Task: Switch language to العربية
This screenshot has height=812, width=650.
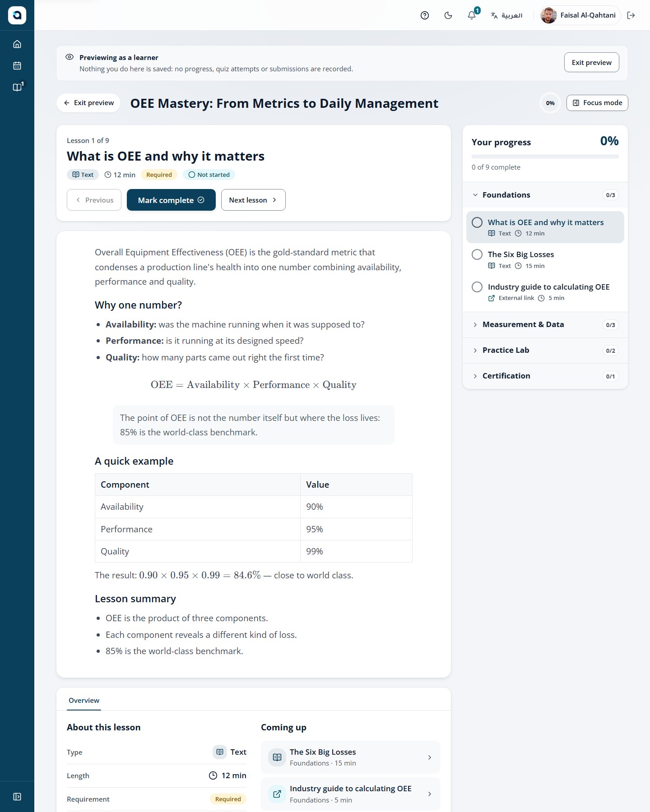Action: click(506, 15)
